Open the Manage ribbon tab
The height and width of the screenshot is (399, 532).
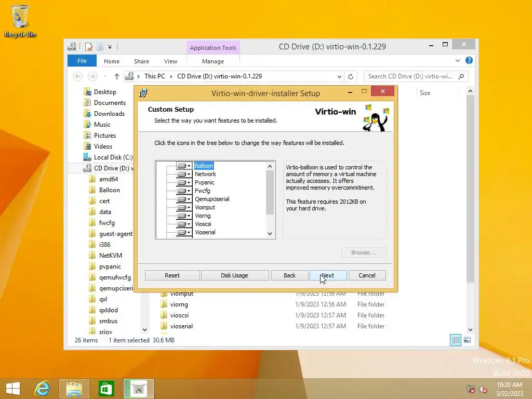coord(213,61)
